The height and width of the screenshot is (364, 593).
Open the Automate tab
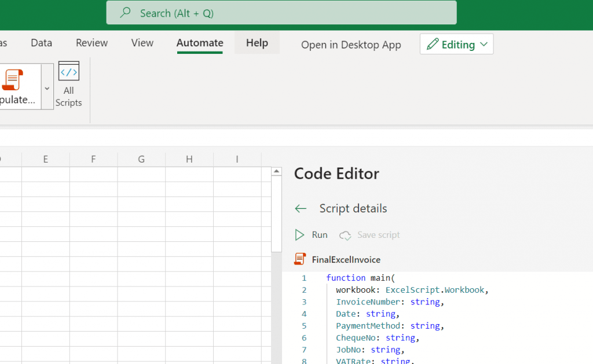coord(200,43)
